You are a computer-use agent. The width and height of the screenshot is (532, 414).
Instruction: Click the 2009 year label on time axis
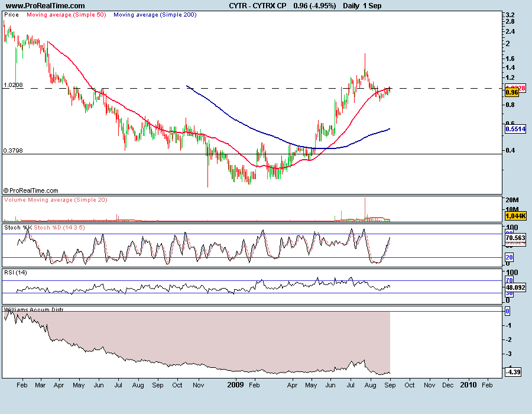pos(236,384)
